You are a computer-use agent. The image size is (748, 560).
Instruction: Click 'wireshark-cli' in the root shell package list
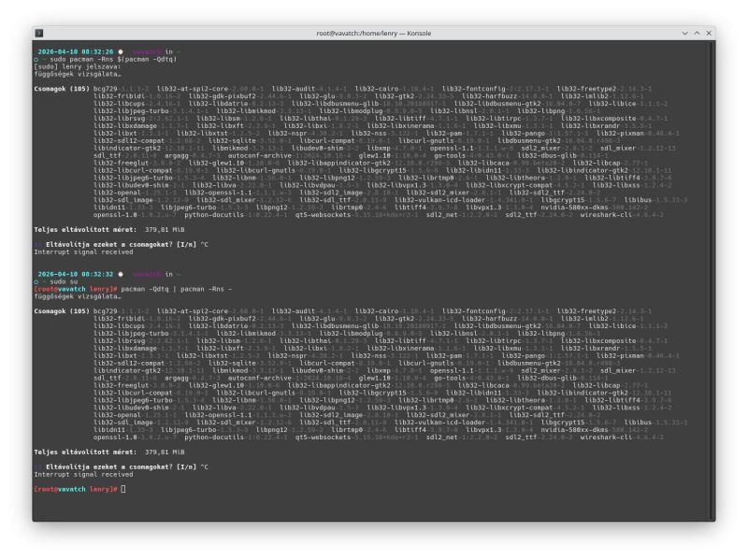(606, 437)
